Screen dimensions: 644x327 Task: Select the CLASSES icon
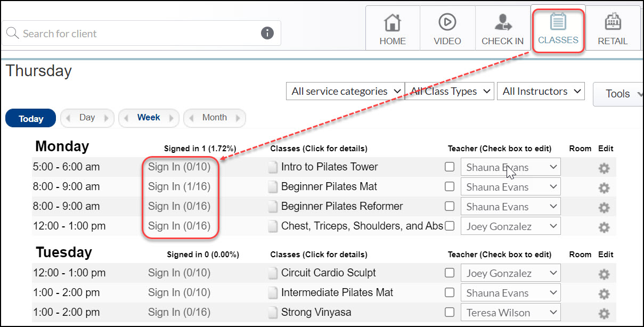point(558,28)
